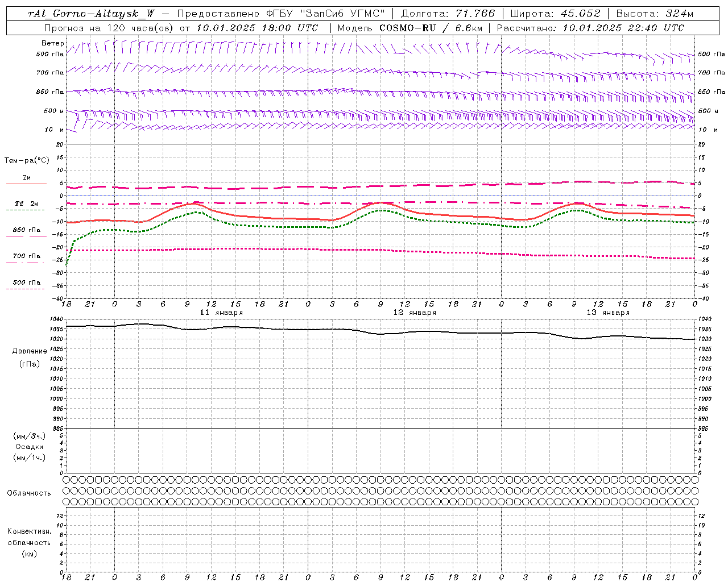The width and height of the screenshot is (728, 582).
Task: Click the 10 м wind level label on left axis
Action: coord(54,130)
